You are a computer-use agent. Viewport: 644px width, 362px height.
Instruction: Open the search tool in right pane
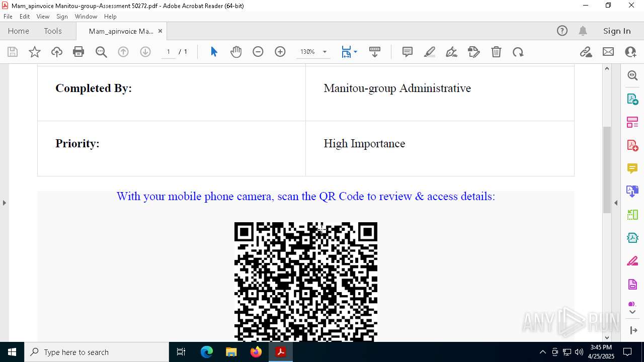[632, 75]
